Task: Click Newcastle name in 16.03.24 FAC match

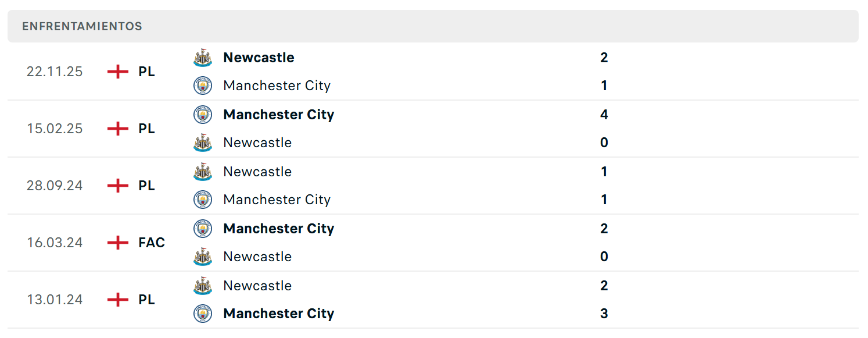Action: click(x=257, y=257)
